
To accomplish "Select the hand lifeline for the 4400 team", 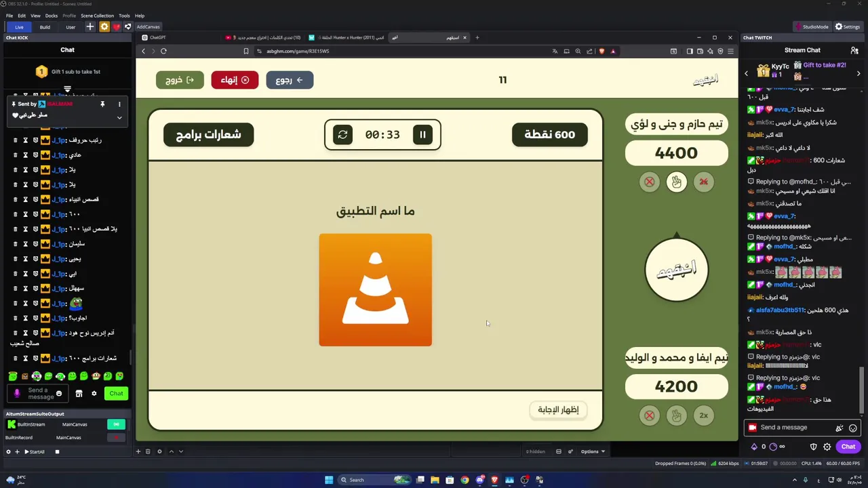I will pos(676,182).
